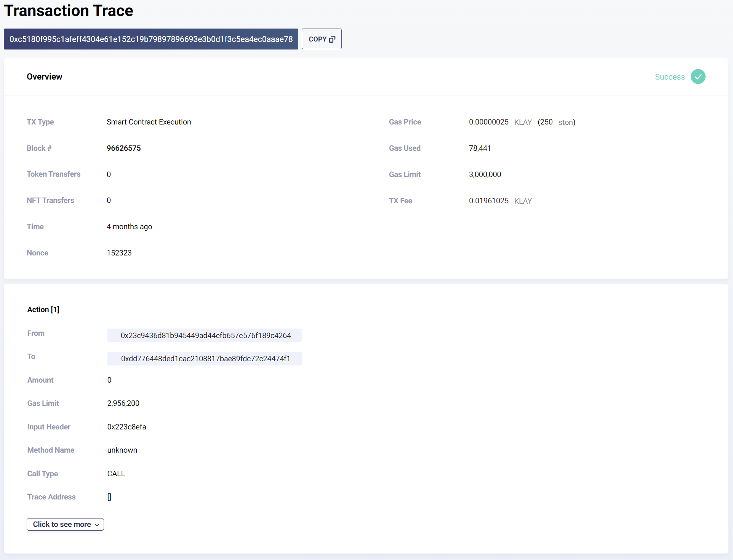Click block number 96626575
The height and width of the screenshot is (560, 733).
[x=123, y=148]
